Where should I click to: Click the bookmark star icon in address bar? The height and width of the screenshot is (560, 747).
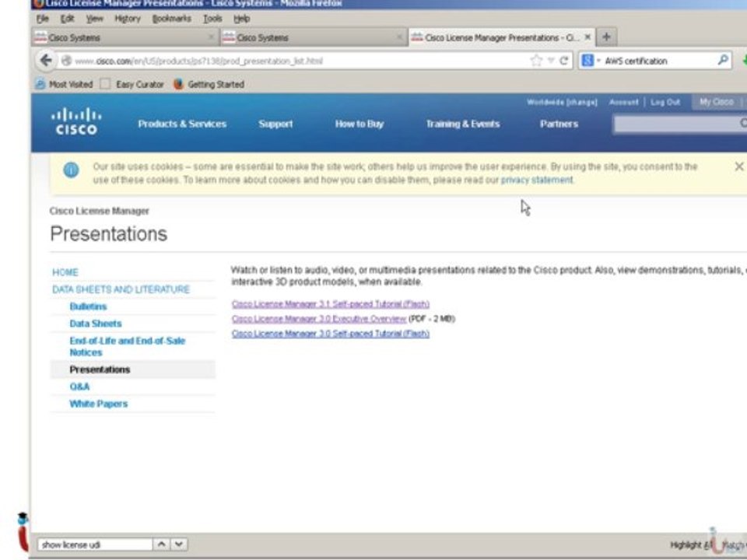(x=536, y=61)
